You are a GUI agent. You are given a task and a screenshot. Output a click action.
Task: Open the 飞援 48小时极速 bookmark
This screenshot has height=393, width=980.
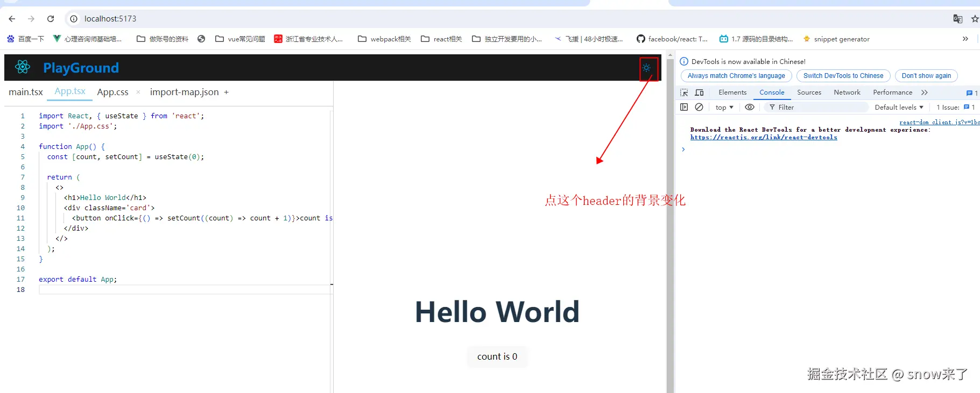(x=589, y=39)
